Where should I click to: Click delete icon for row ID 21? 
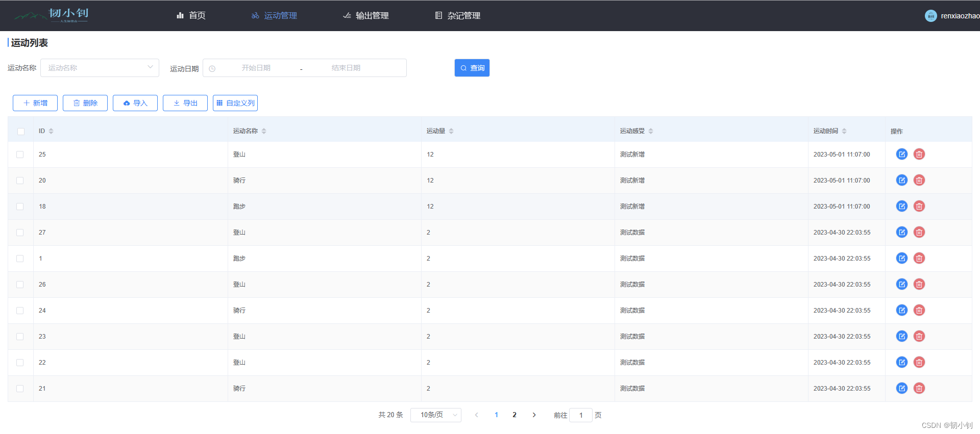919,388
